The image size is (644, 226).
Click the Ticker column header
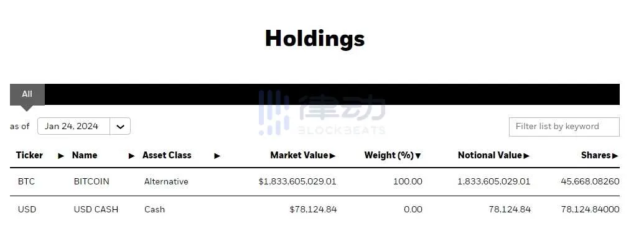point(30,155)
